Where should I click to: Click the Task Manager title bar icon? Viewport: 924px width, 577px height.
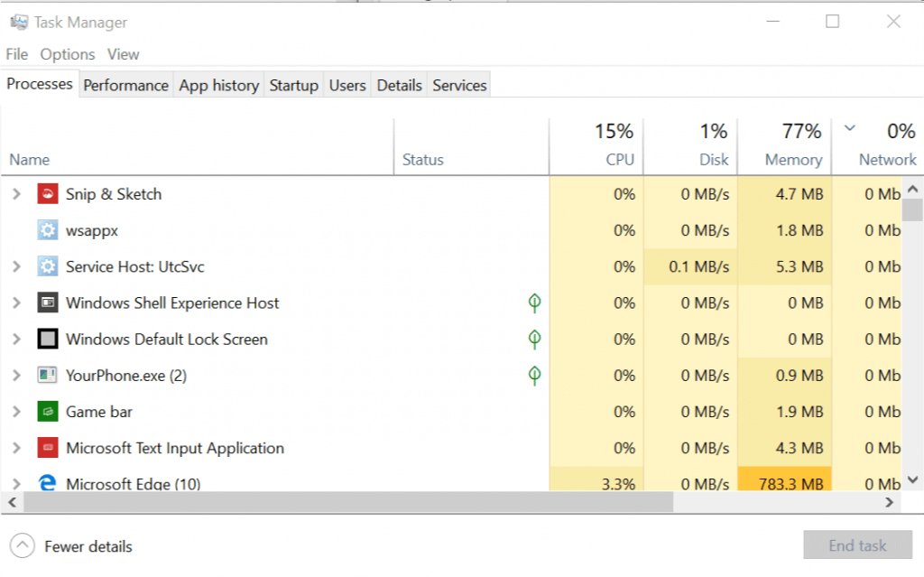[19, 23]
